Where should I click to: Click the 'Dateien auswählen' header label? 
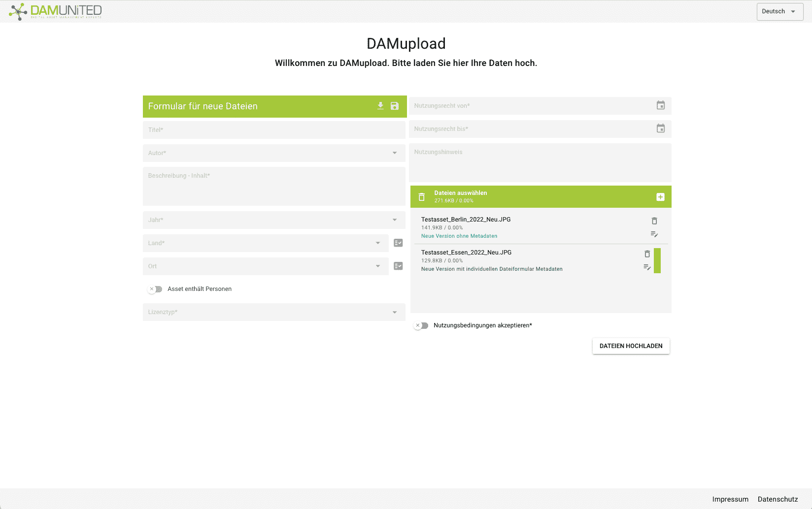click(x=461, y=193)
